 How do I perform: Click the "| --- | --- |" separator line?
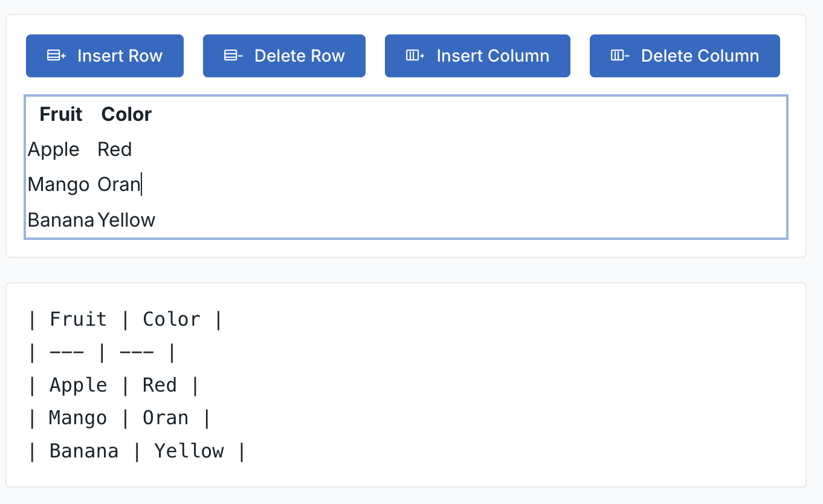[x=102, y=352]
